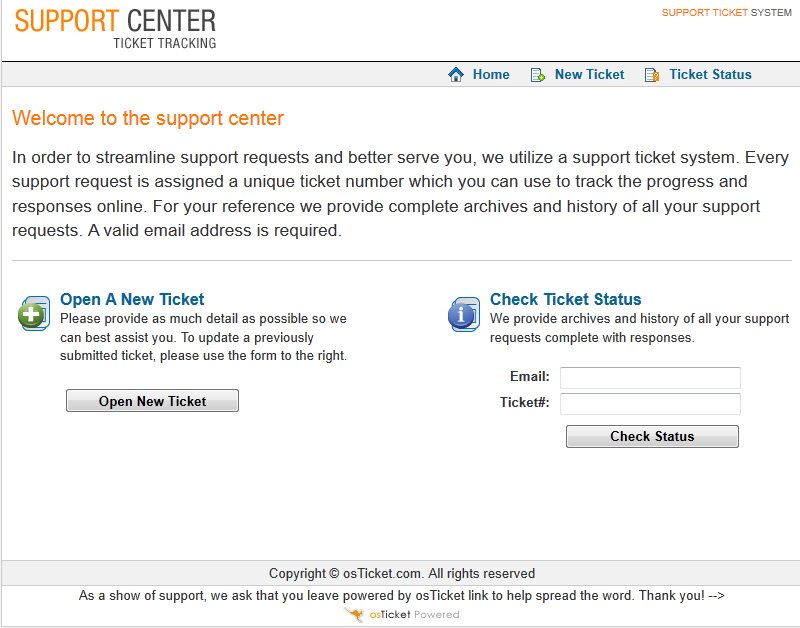This screenshot has width=800, height=628.
Task: Focus the Ticket# input field
Action: (x=650, y=404)
